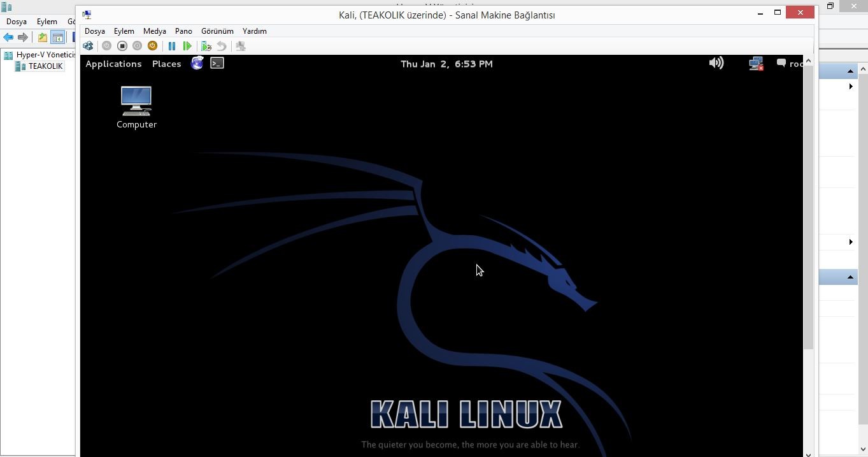Viewport: 868px width, 457px height.
Task: Select the TEAKOLIK server node
Action: (x=40, y=66)
